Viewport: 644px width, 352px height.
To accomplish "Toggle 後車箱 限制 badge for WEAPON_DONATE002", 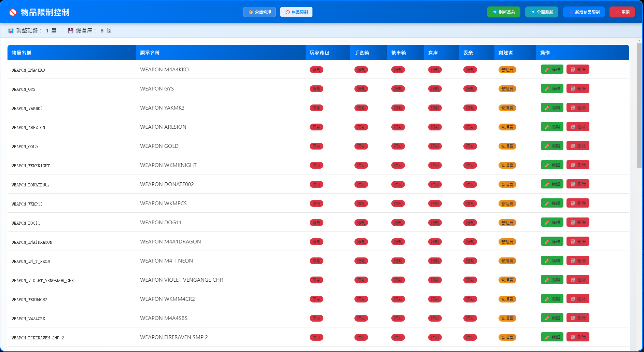I will 398,184.
